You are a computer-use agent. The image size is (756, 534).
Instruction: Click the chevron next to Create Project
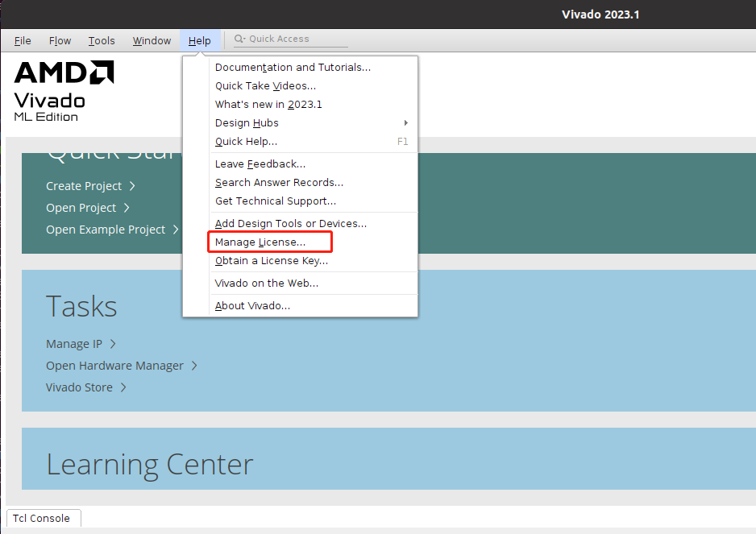[x=132, y=186]
